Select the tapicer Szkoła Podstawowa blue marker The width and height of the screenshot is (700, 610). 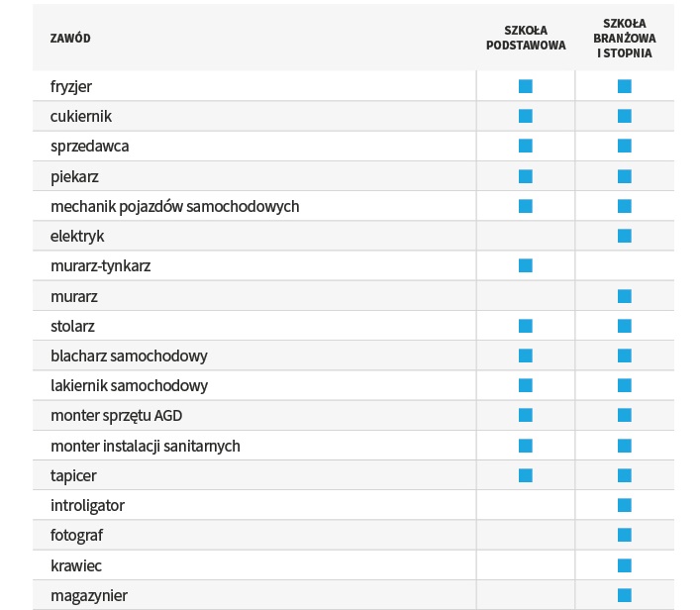tap(526, 475)
